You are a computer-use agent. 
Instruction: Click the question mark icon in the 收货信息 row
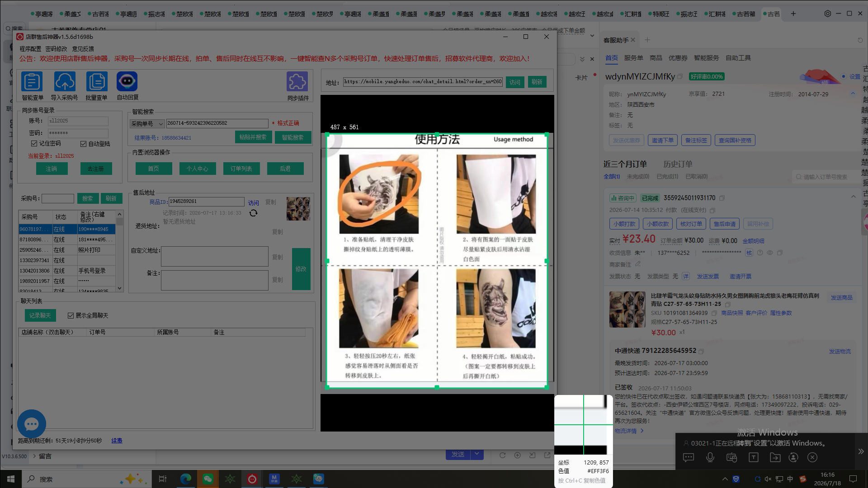click(x=760, y=253)
